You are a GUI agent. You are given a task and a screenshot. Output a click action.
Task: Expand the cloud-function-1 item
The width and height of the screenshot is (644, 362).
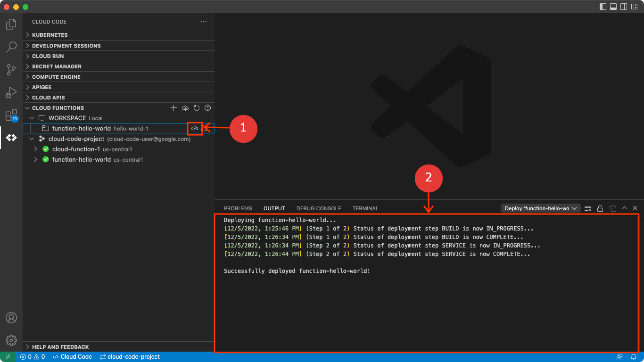coord(35,149)
